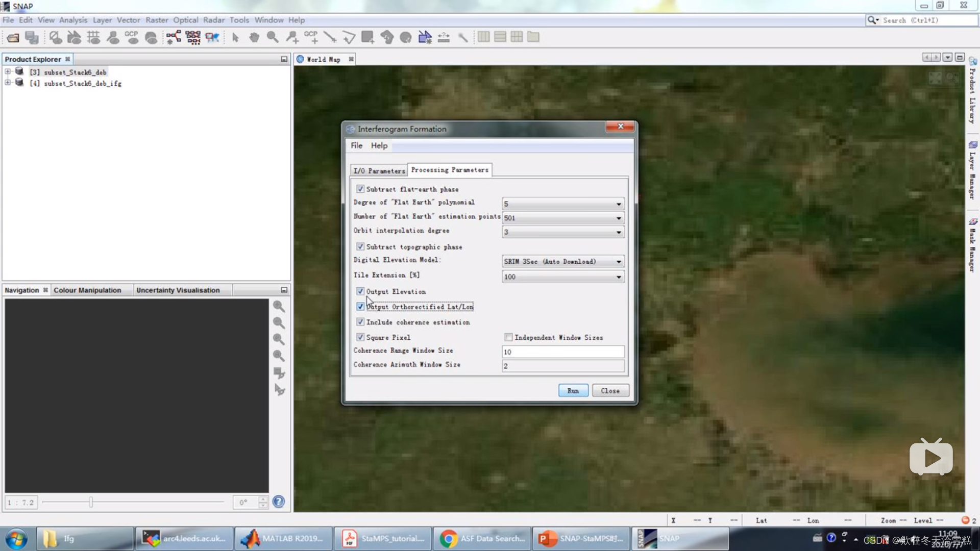The height and width of the screenshot is (551, 980).
Task: Open the Graph Builder tool icon
Action: (x=173, y=37)
